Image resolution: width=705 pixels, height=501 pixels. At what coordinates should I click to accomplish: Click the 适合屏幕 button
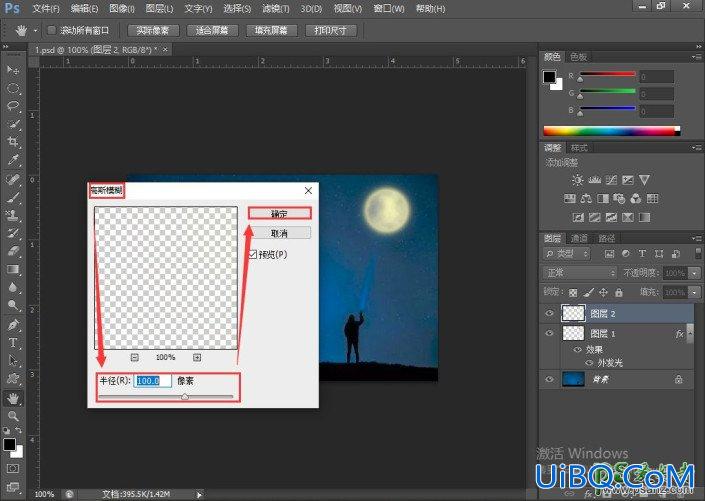click(212, 31)
